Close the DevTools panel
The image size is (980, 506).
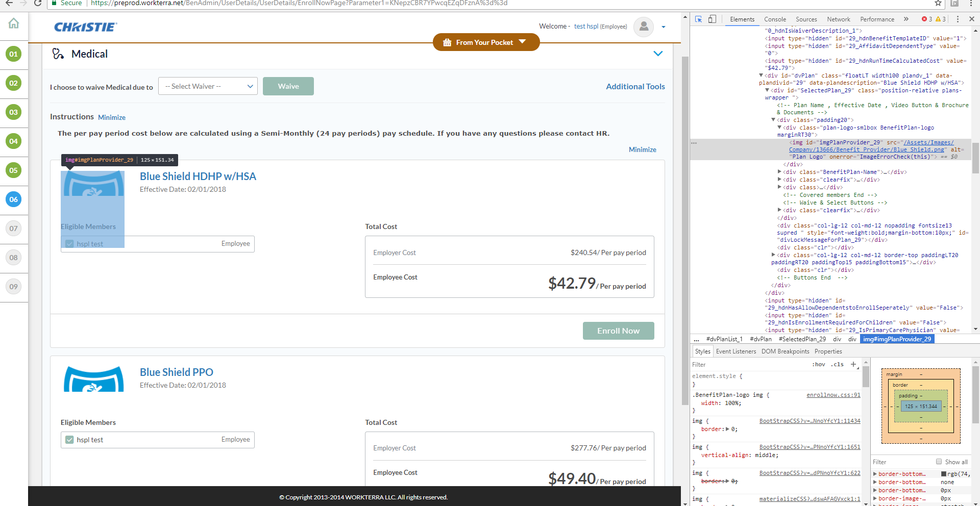972,19
